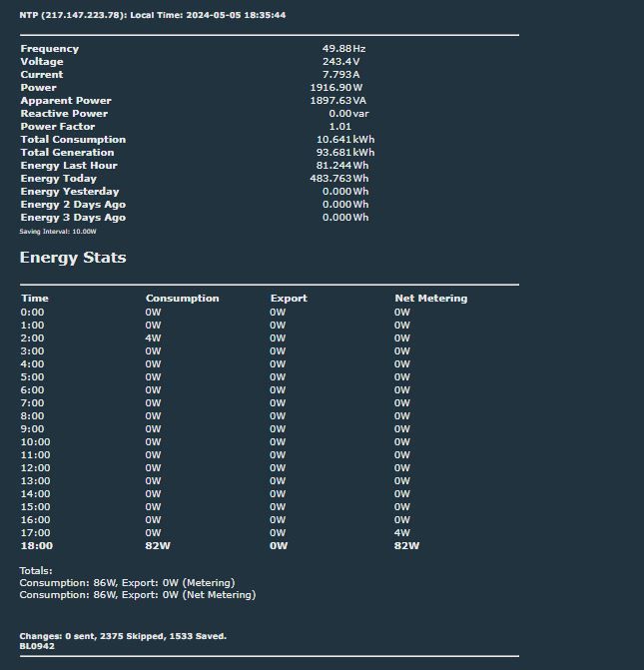The image size is (644, 670).
Task: Click the Energy Today label
Action: tap(59, 179)
